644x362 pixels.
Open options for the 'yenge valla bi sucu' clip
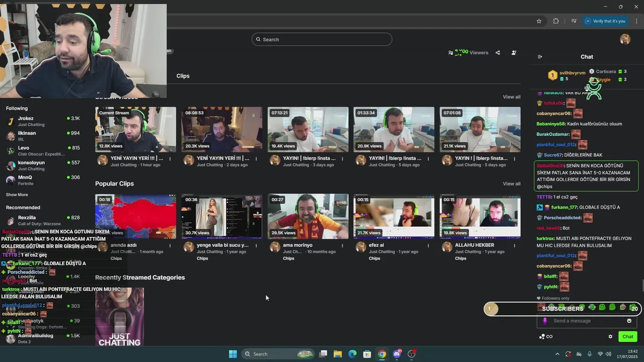pyautogui.click(x=256, y=246)
